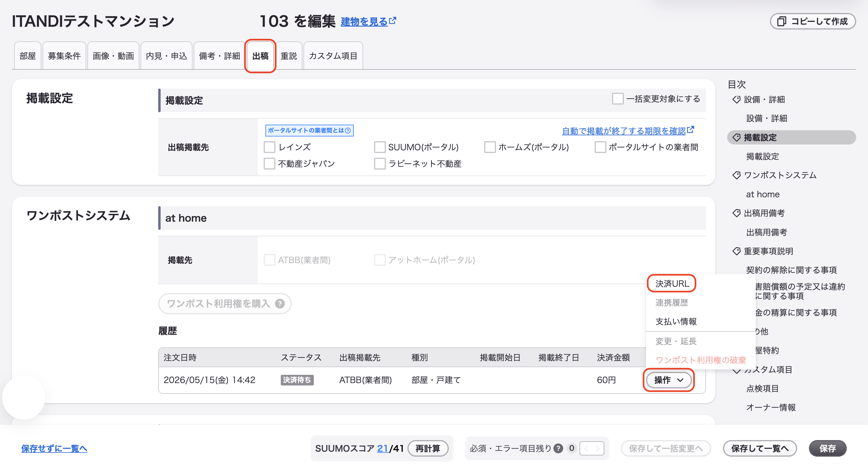Switch to the 画像・動画 tab

pyautogui.click(x=113, y=56)
